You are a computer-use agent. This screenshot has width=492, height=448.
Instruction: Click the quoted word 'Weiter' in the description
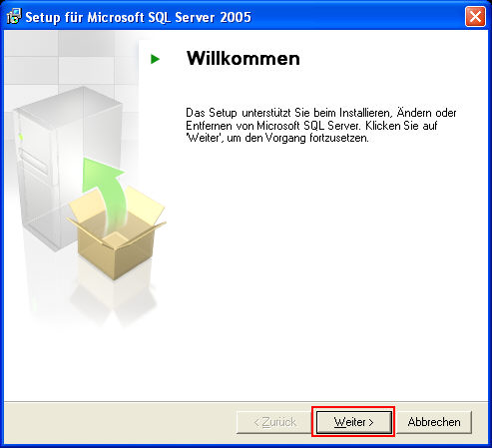(x=204, y=138)
